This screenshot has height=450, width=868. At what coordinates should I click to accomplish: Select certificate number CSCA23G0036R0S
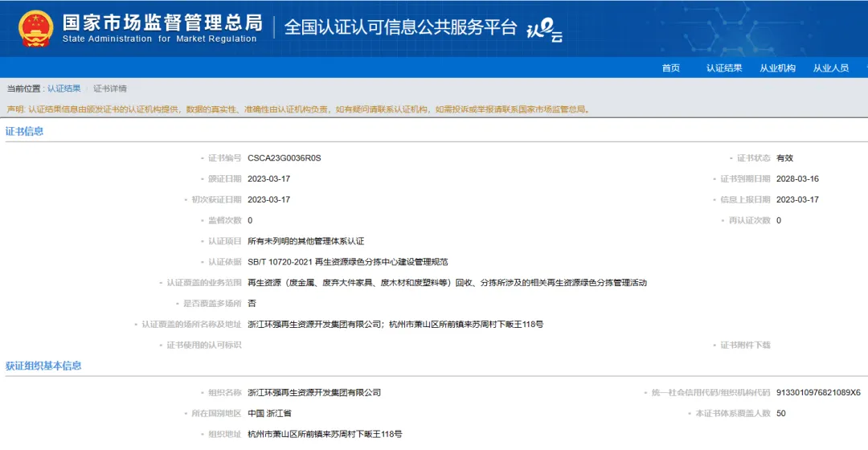tap(284, 158)
